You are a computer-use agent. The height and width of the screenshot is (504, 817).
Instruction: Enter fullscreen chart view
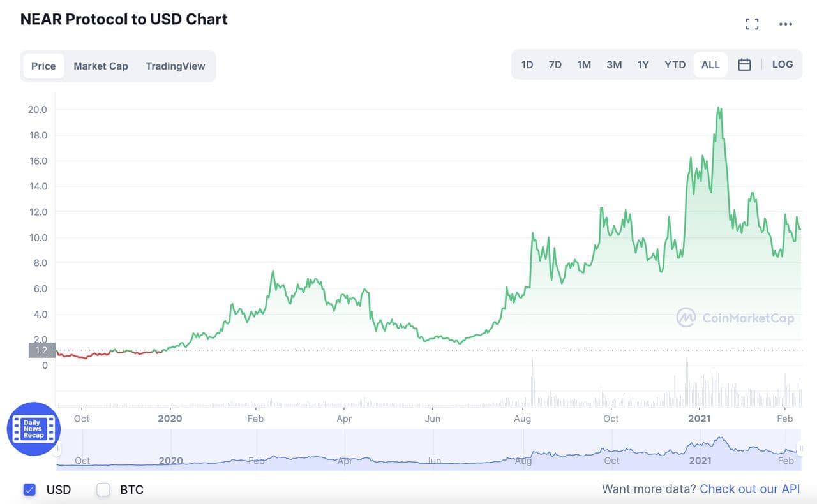tap(752, 24)
